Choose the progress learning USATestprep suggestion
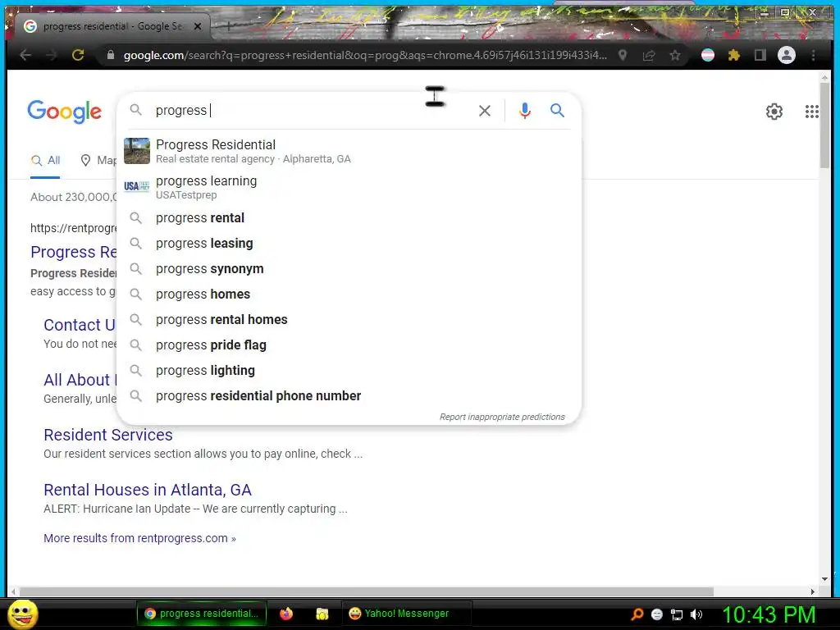Screen dimensions: 840x630 pyautogui.click(x=348, y=187)
